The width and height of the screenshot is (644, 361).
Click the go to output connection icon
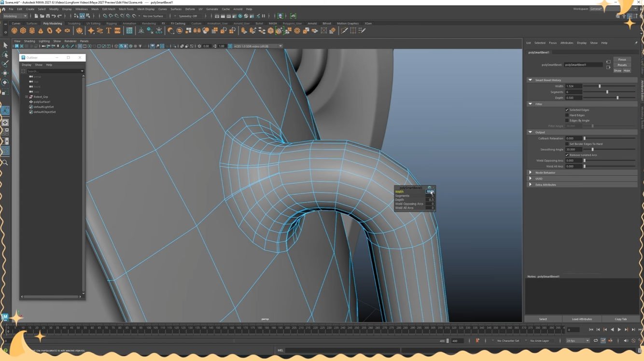point(608,67)
